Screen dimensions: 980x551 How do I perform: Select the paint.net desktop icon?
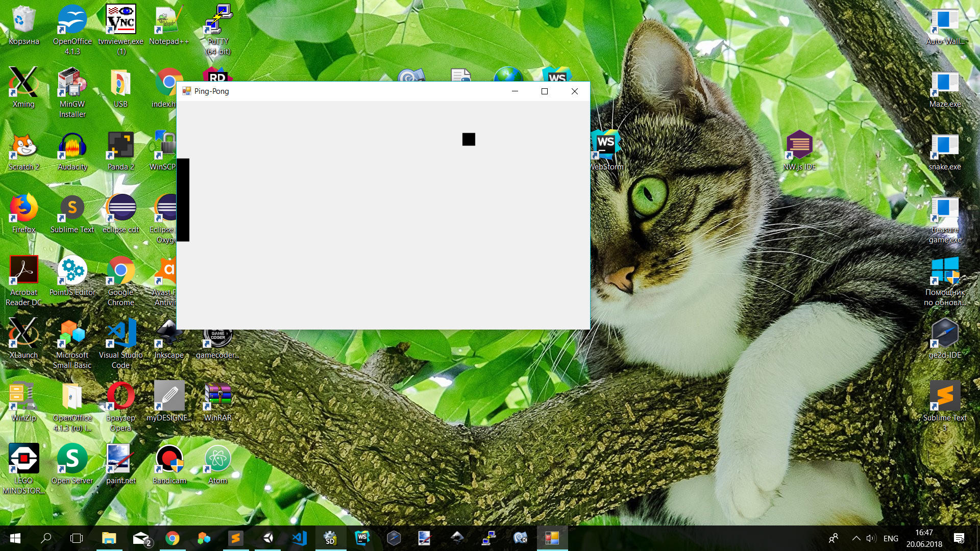tap(120, 462)
